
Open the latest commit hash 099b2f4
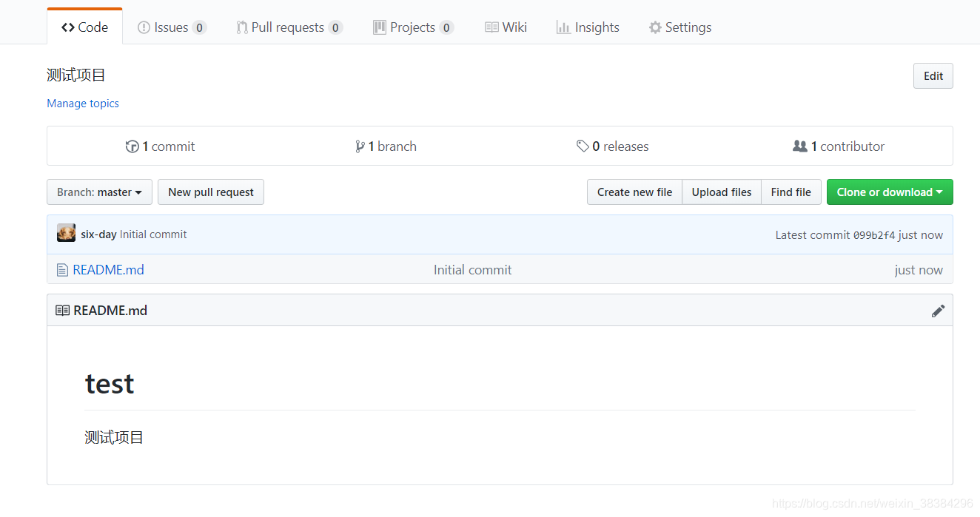(x=874, y=235)
